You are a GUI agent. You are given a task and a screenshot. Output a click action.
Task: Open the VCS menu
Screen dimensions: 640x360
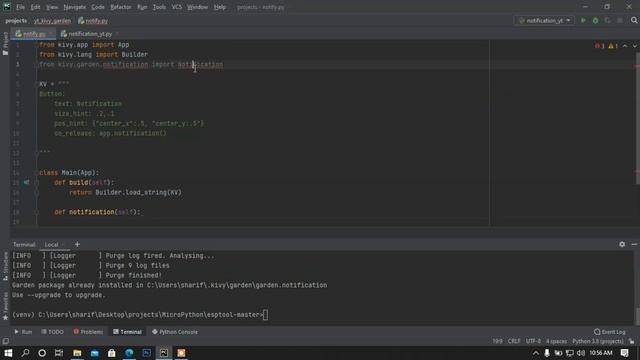[x=177, y=7]
